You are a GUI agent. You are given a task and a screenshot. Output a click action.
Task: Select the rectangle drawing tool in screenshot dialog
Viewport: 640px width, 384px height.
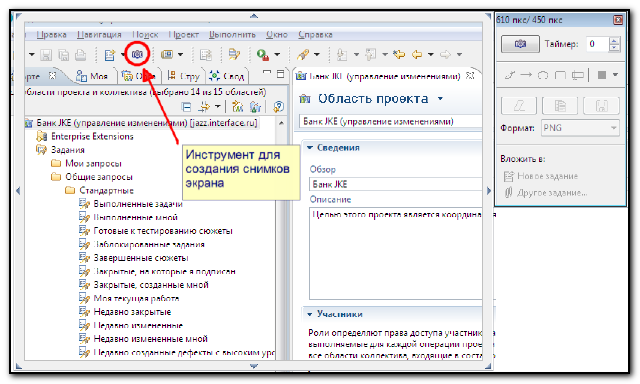point(560,75)
